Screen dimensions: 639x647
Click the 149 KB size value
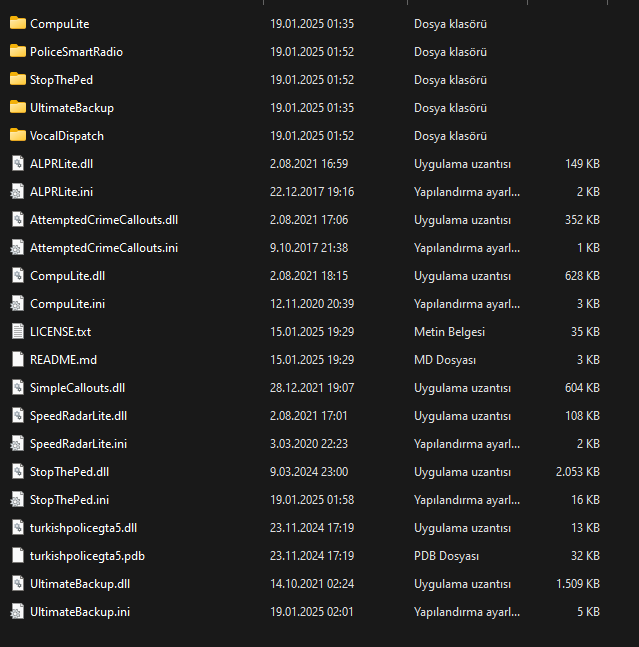[582, 163]
